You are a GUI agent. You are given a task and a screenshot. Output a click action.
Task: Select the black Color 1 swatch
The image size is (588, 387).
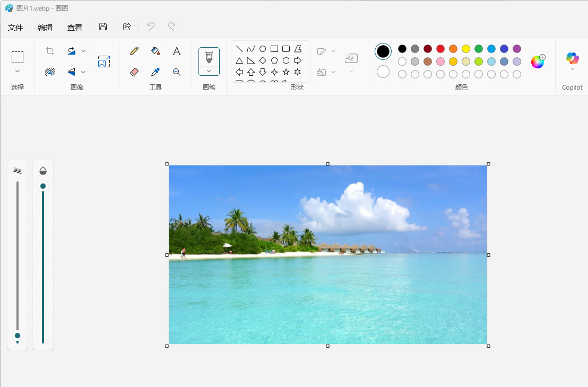383,51
